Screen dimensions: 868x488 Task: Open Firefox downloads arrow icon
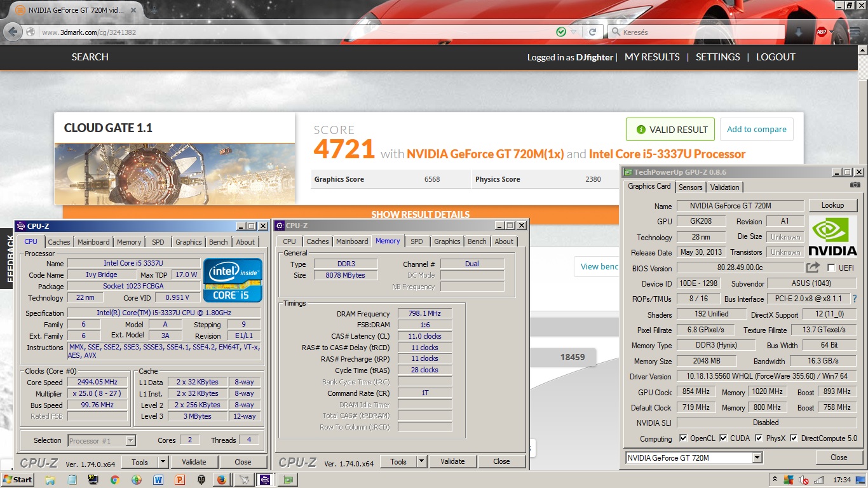tap(799, 32)
